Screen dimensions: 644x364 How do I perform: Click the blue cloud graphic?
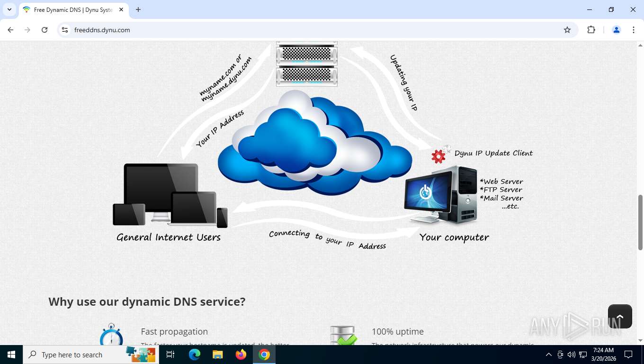coord(315,142)
